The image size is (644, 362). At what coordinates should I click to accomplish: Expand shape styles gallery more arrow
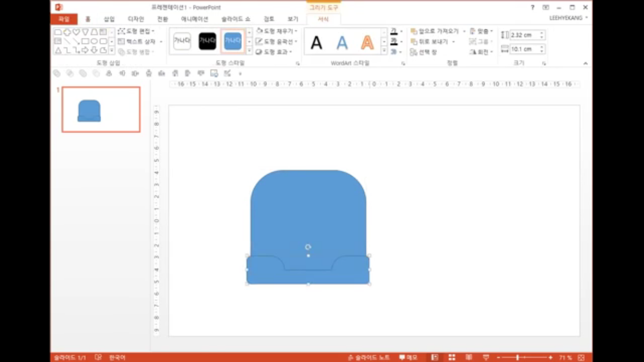[249, 51]
